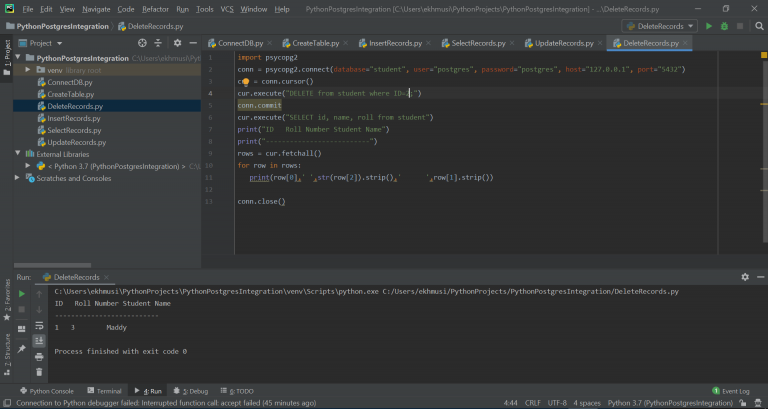Clear console output with trash icon
The height and width of the screenshot is (409, 768).
(39, 372)
